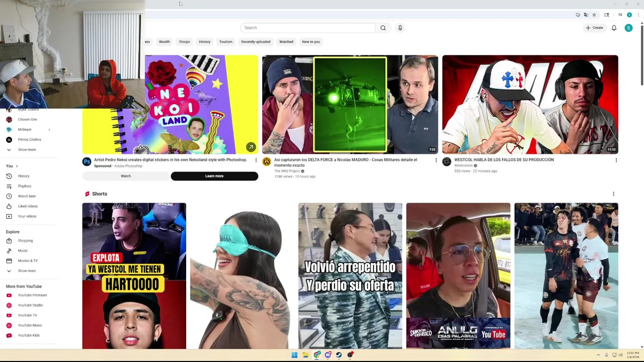Open Chrome's side panel search icon

coord(607,15)
